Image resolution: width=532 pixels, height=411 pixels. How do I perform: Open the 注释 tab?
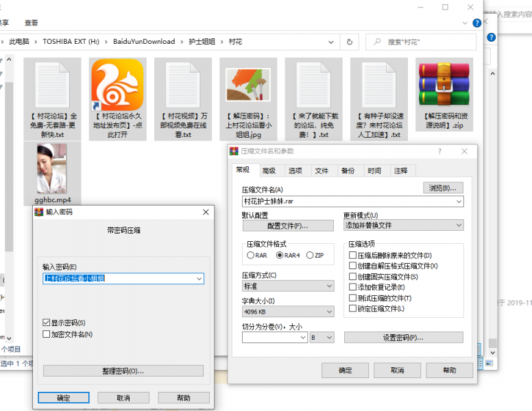click(x=401, y=171)
